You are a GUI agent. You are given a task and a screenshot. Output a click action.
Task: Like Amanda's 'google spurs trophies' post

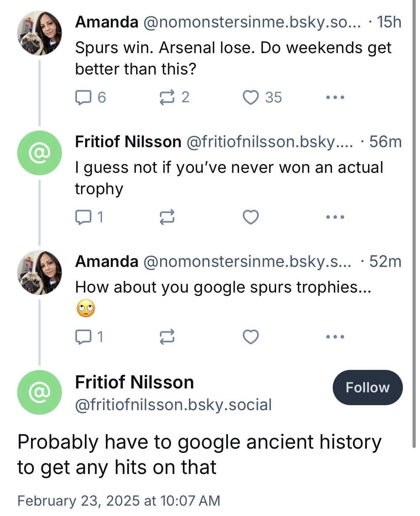pos(251,337)
